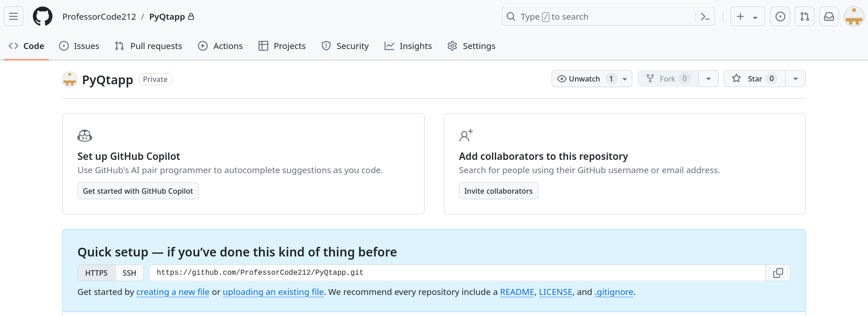Click the Private visibility badge
This screenshot has width=868, height=316.
[x=155, y=79]
